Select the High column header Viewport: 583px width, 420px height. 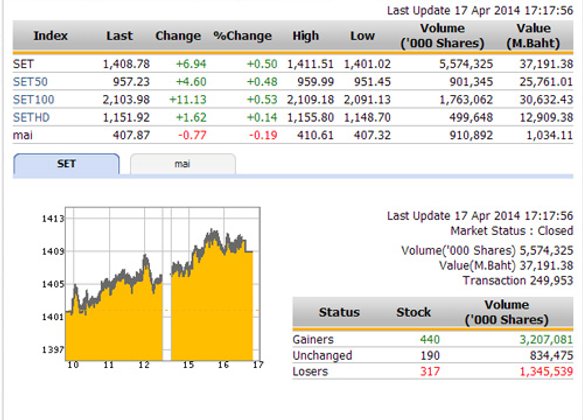(x=306, y=36)
